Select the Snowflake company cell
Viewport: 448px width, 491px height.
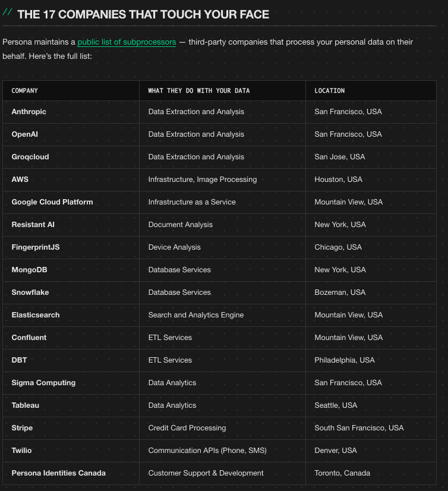[x=30, y=292]
